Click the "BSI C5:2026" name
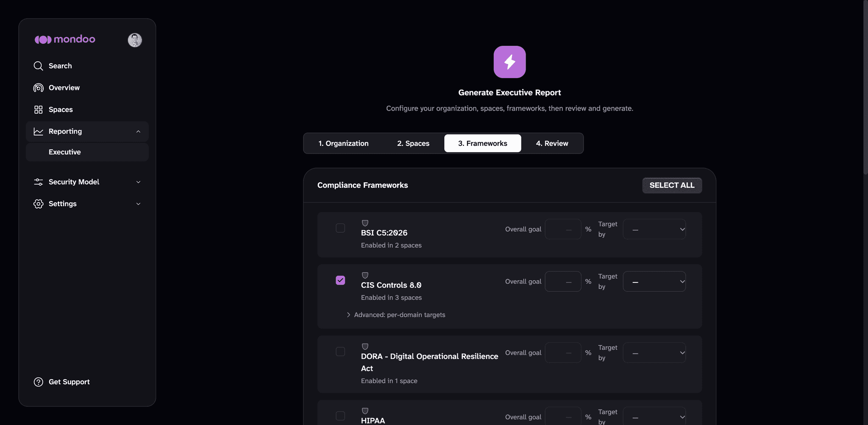Viewport: 868px width, 425px height. tap(384, 233)
